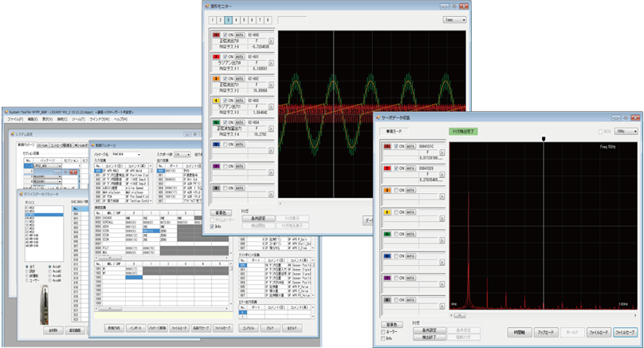Click the device photo thumbnail in parameter window
644x348 pixels.
tap(44, 303)
